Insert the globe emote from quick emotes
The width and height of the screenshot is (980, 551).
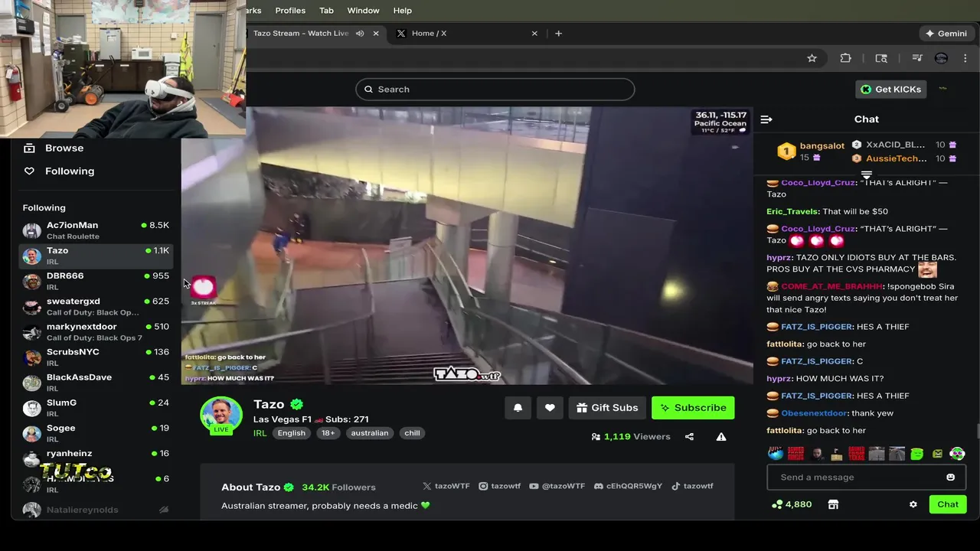click(776, 454)
